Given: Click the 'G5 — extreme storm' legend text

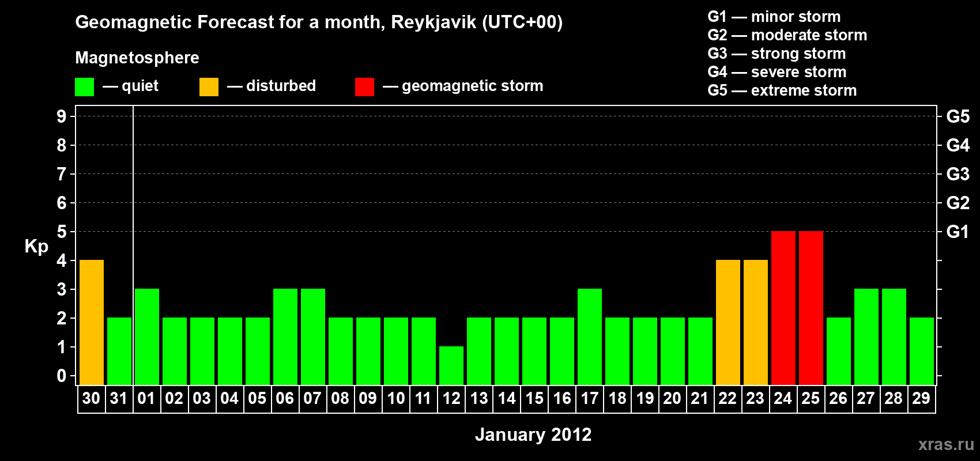Looking at the screenshot, I should [782, 90].
